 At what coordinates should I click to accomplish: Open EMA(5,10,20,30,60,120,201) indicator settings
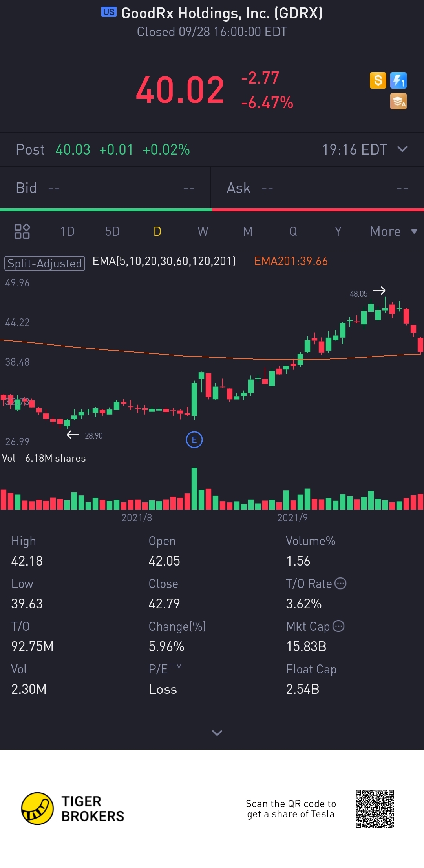[164, 261]
